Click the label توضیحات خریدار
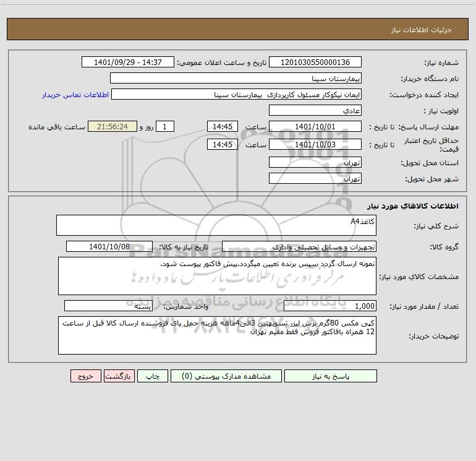Image resolution: width=476 pixels, height=461 pixels. [x=434, y=337]
